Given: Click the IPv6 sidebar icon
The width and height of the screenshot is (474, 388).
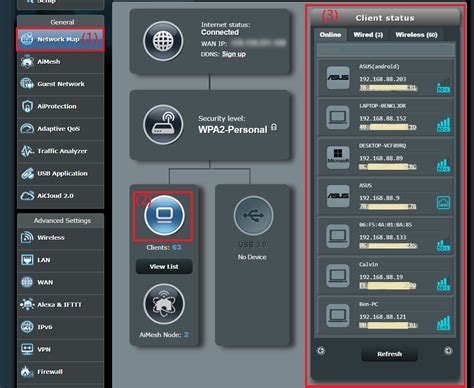Looking at the screenshot, I should [27, 327].
